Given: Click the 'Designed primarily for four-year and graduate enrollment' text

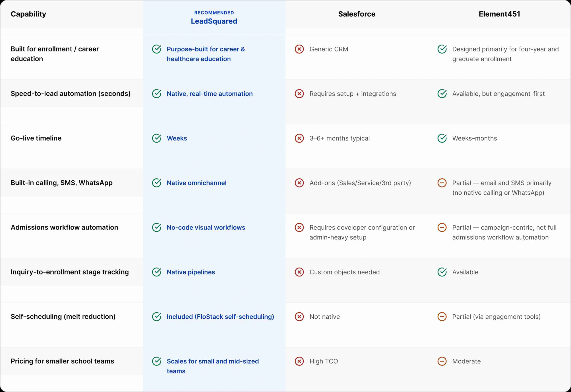Looking at the screenshot, I should pos(505,54).
